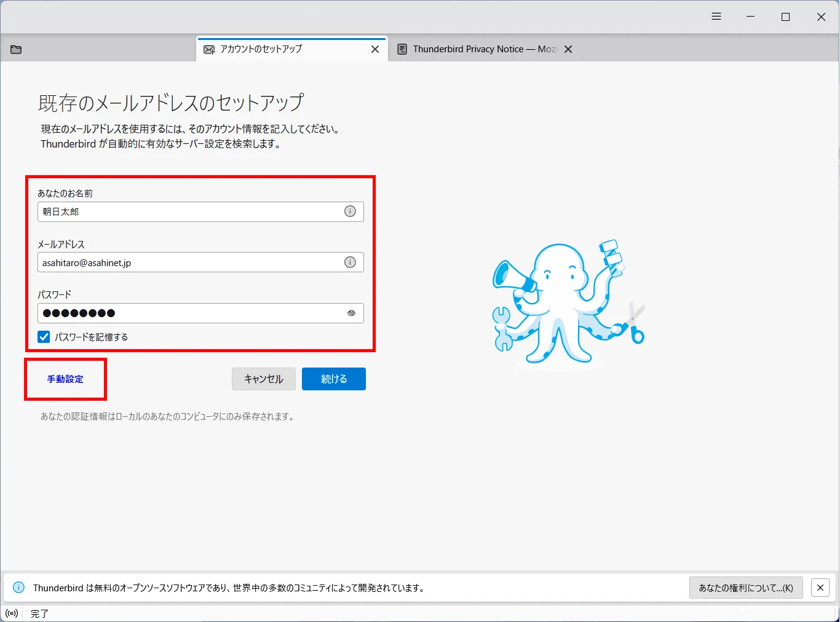Switch to アカウントのセットアップ tab
Screen dimensions: 840x622
tap(283, 49)
